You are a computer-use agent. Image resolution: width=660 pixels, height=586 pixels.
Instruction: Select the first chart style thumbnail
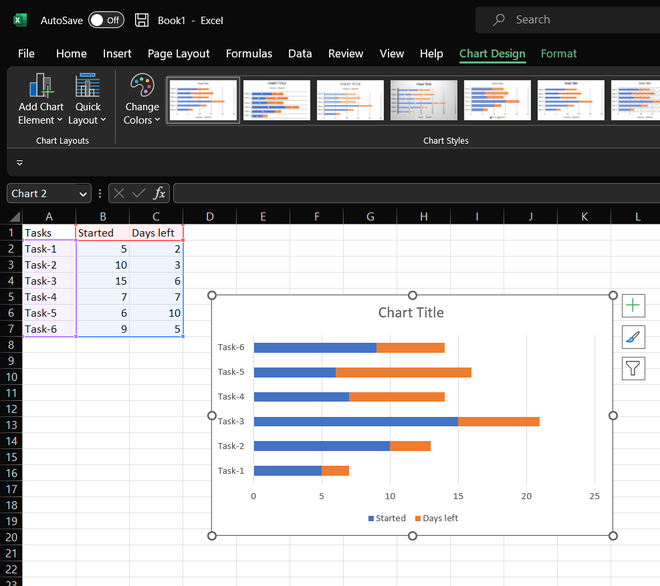pos(203,100)
